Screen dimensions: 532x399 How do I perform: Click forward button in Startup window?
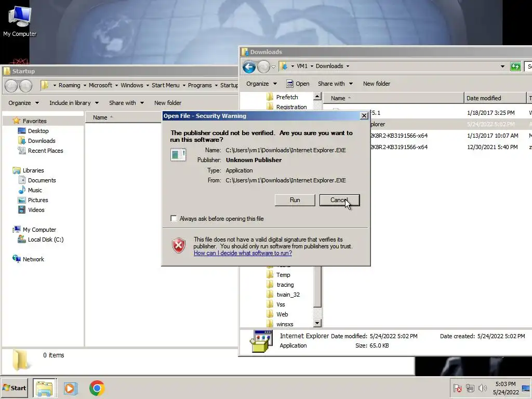click(26, 86)
